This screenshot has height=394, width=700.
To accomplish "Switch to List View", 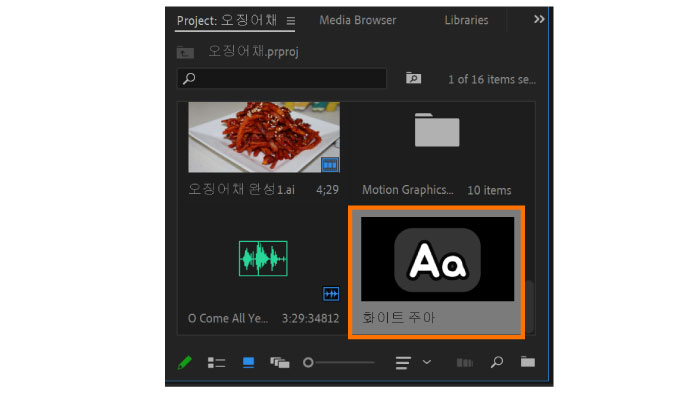I will 217,362.
